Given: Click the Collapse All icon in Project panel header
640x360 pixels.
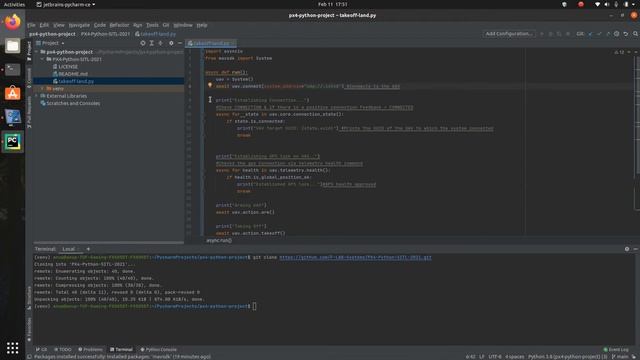Looking at the screenshot, I should pyautogui.click(x=160, y=43).
